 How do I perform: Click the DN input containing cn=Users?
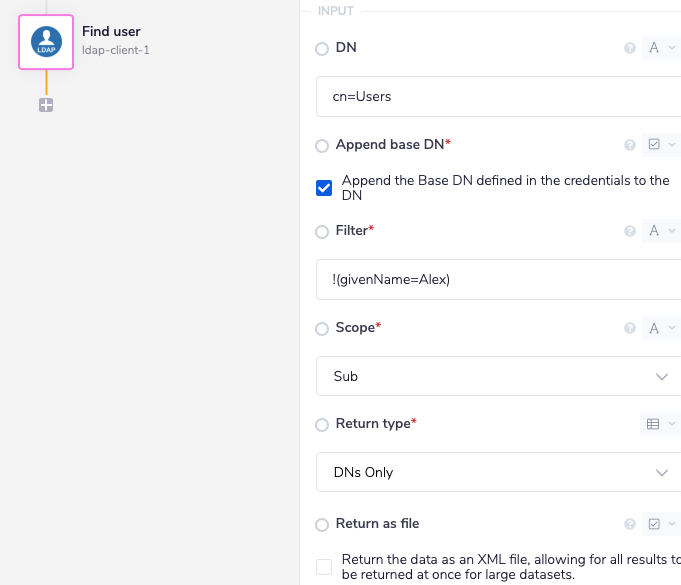coord(498,97)
